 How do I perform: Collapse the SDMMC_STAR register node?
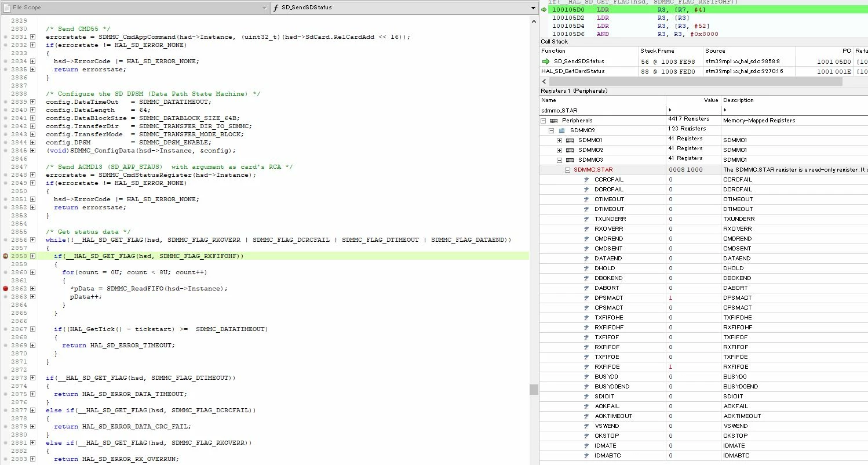(568, 170)
